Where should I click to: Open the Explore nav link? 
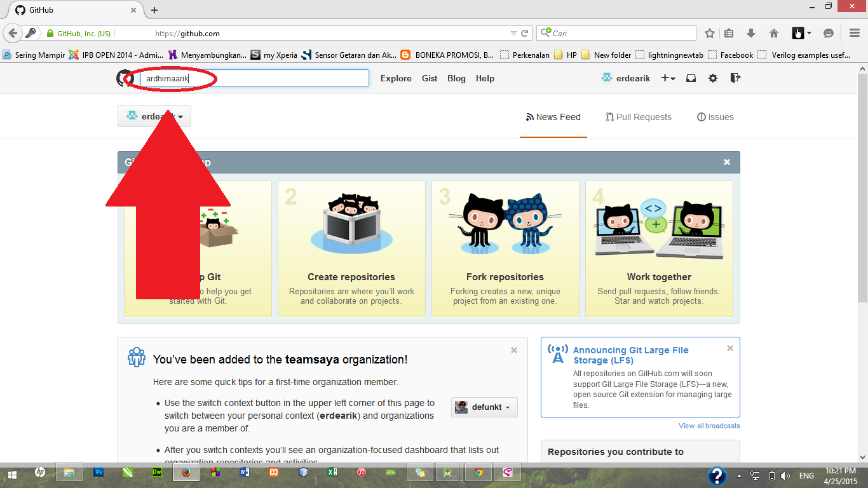(396, 79)
